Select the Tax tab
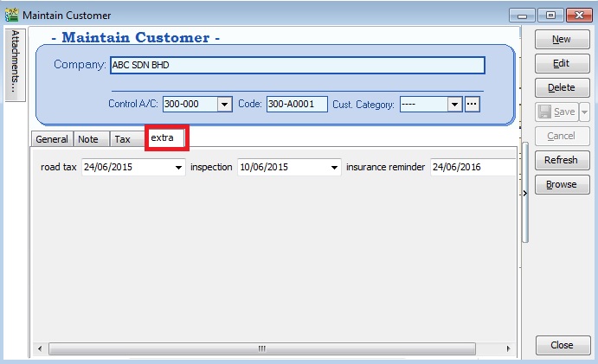This screenshot has height=364, width=598. click(x=123, y=139)
